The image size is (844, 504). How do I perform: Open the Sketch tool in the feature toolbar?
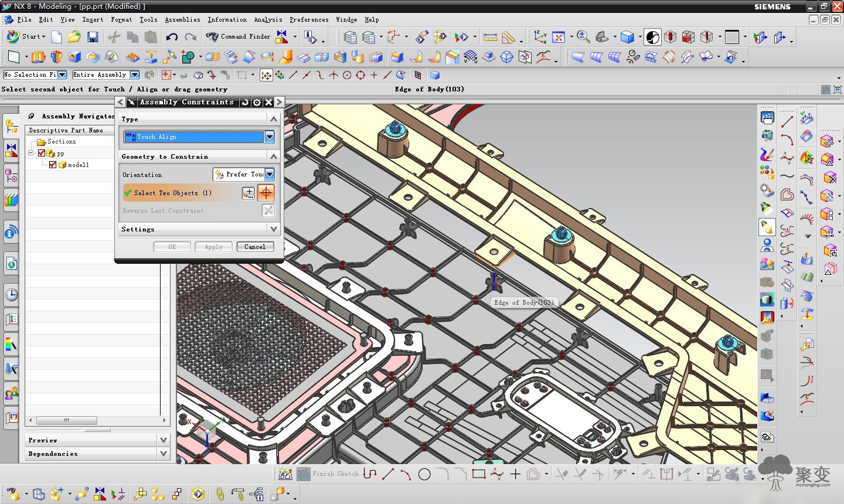click(13, 57)
